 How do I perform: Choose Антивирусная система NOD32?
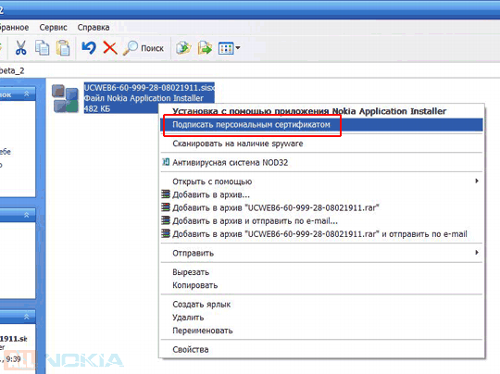pos(322,163)
